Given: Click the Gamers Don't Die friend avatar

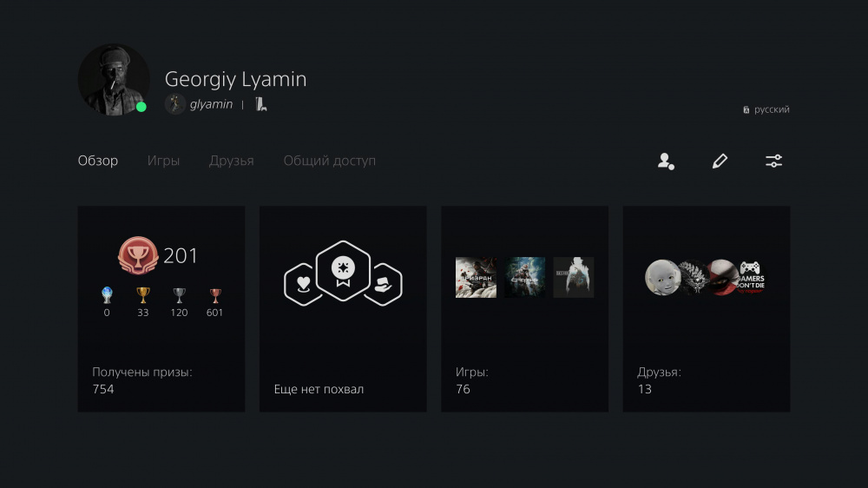Looking at the screenshot, I should [751, 278].
